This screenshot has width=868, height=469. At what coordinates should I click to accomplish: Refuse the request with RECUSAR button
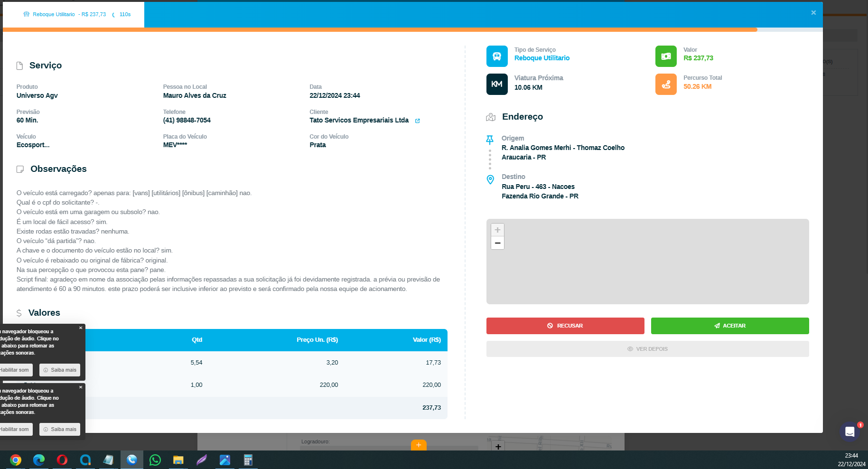(x=565, y=326)
